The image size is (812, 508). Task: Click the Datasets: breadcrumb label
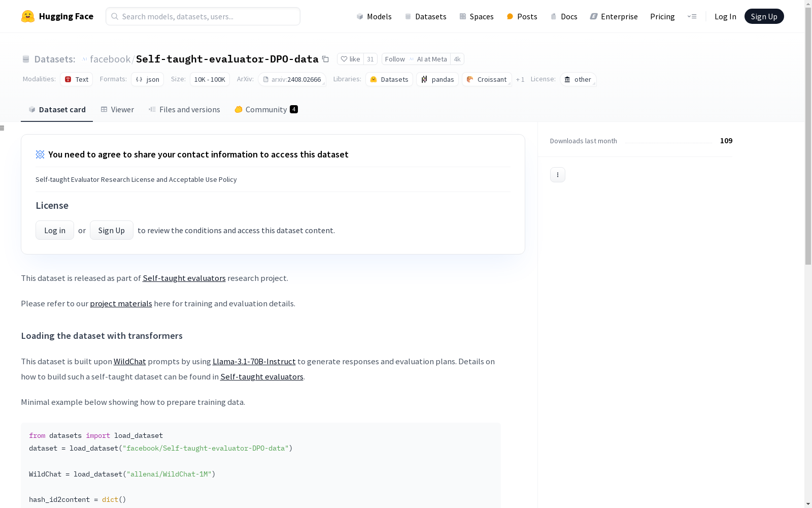pyautogui.click(x=55, y=59)
